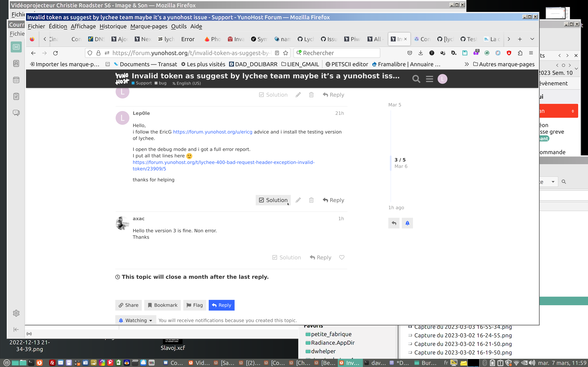Click the pencil edit icon on Lep0le's post
The width and height of the screenshot is (588, 367).
pyautogui.click(x=298, y=200)
